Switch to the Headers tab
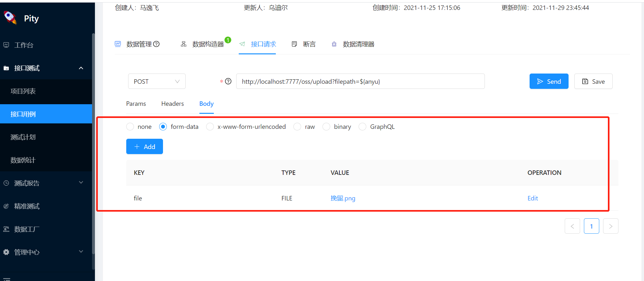The image size is (644, 281). point(172,104)
